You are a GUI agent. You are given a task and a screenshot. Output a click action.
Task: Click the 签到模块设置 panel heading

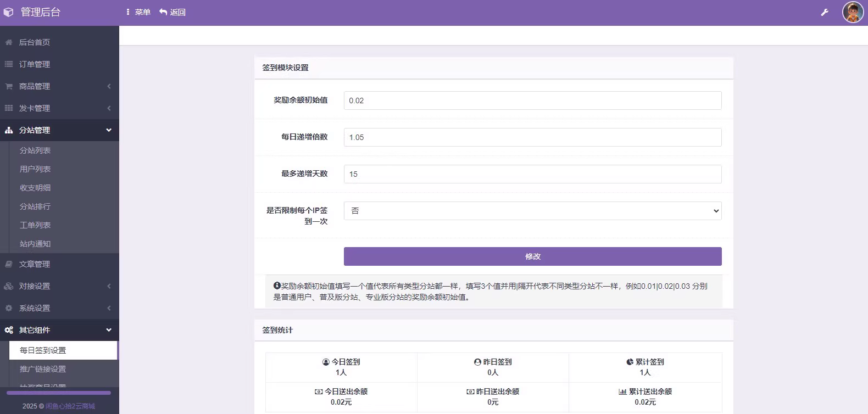click(285, 68)
